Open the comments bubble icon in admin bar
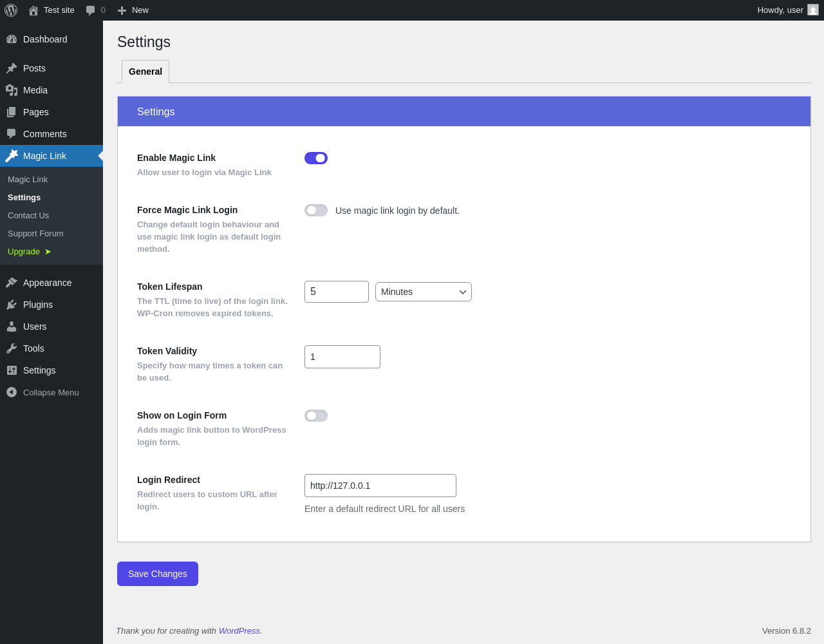824x644 pixels. [x=91, y=10]
